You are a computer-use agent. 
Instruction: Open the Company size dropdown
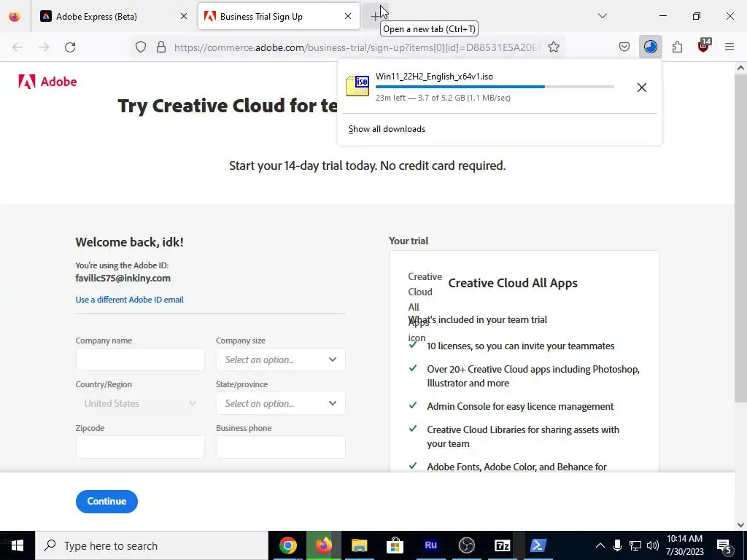pos(281,359)
